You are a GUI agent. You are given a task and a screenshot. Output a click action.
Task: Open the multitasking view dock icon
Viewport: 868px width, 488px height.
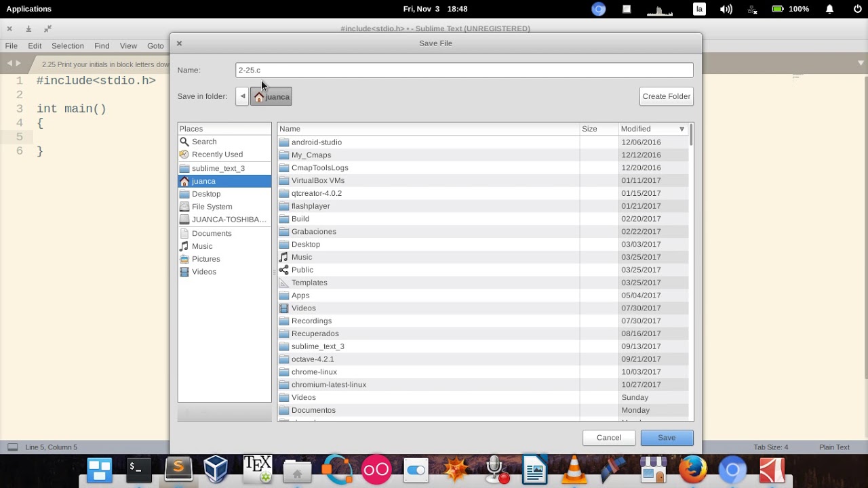100,470
